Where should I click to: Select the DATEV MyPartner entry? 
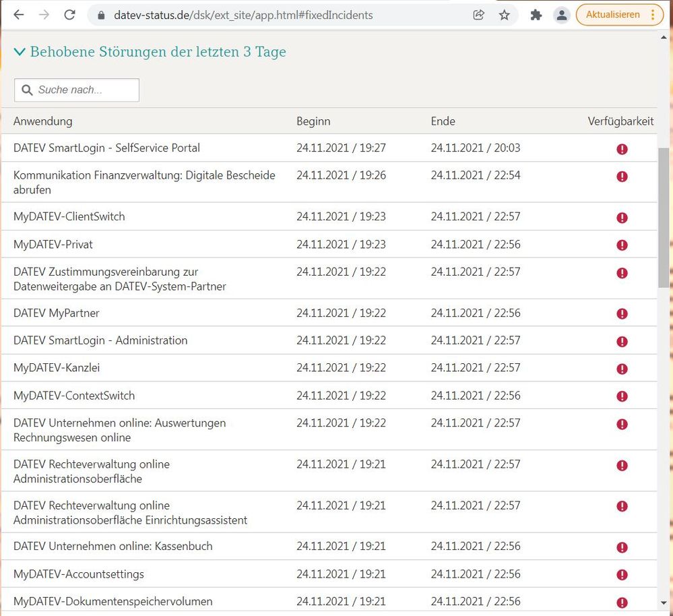[x=56, y=313]
